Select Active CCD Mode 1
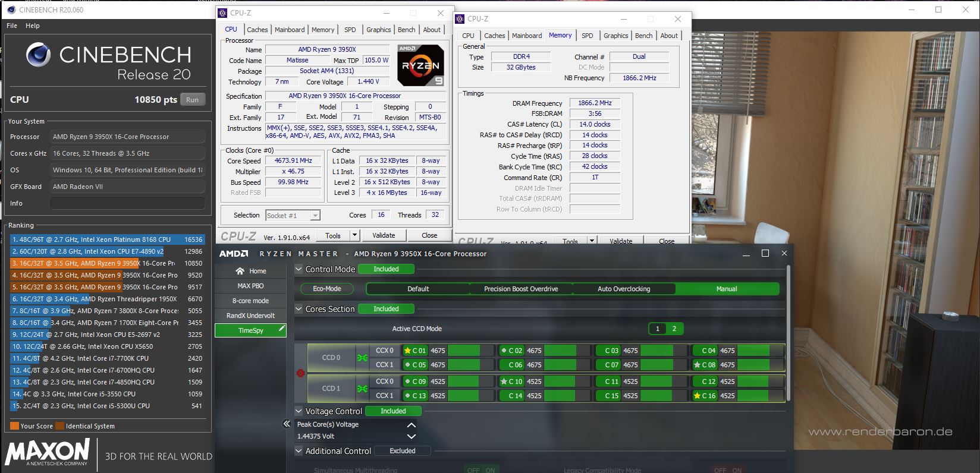 pyautogui.click(x=657, y=329)
